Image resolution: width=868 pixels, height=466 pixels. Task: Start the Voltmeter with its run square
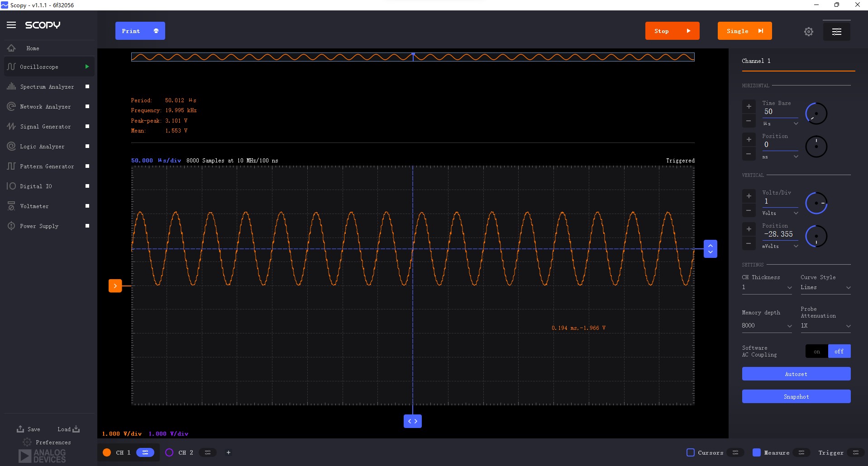[x=87, y=206]
